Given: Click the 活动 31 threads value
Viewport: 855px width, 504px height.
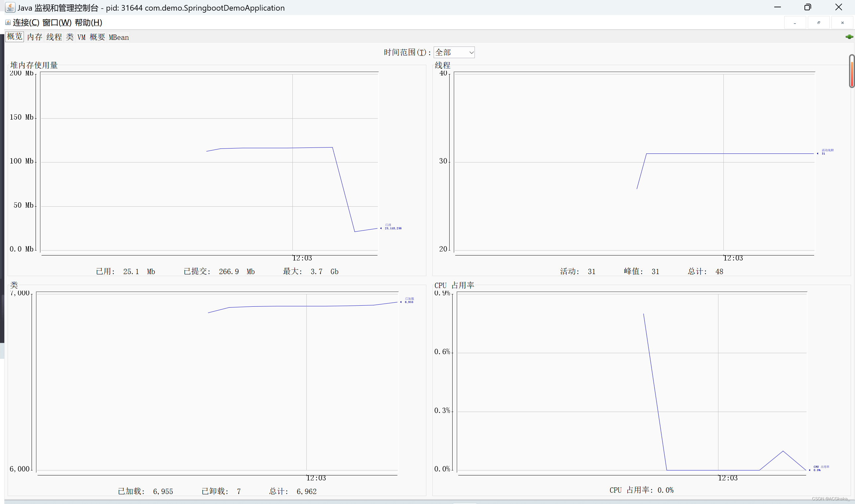Looking at the screenshot, I should click(578, 271).
